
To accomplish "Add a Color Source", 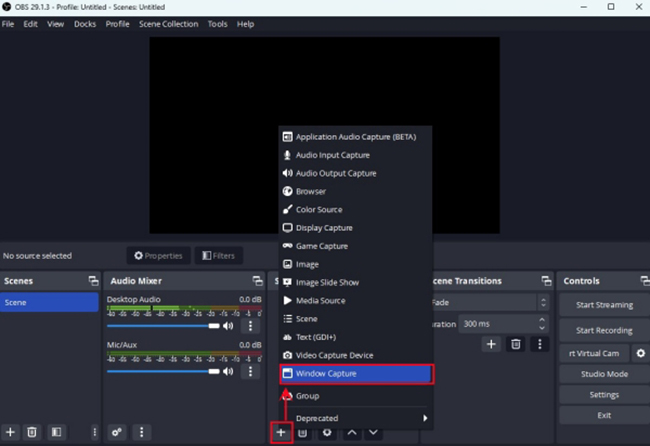I will (355, 210).
